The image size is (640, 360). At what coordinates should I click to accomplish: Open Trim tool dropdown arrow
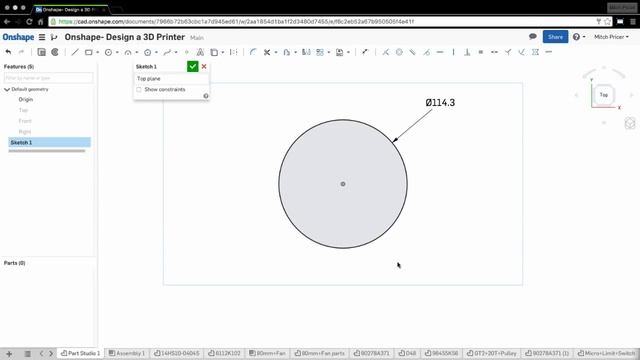276,52
